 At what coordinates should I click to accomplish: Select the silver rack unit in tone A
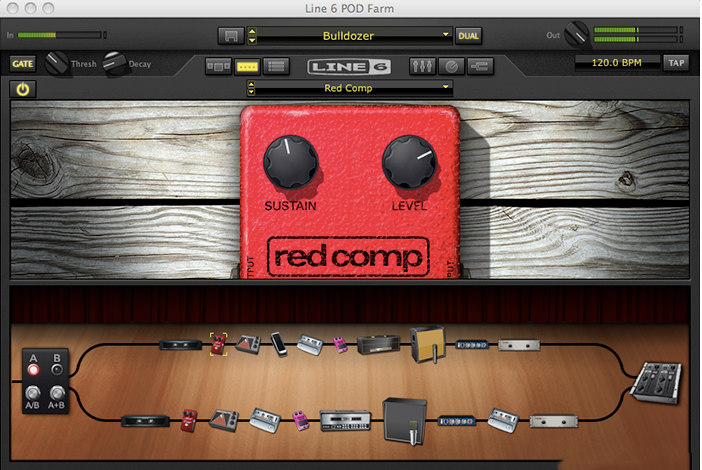[519, 345]
